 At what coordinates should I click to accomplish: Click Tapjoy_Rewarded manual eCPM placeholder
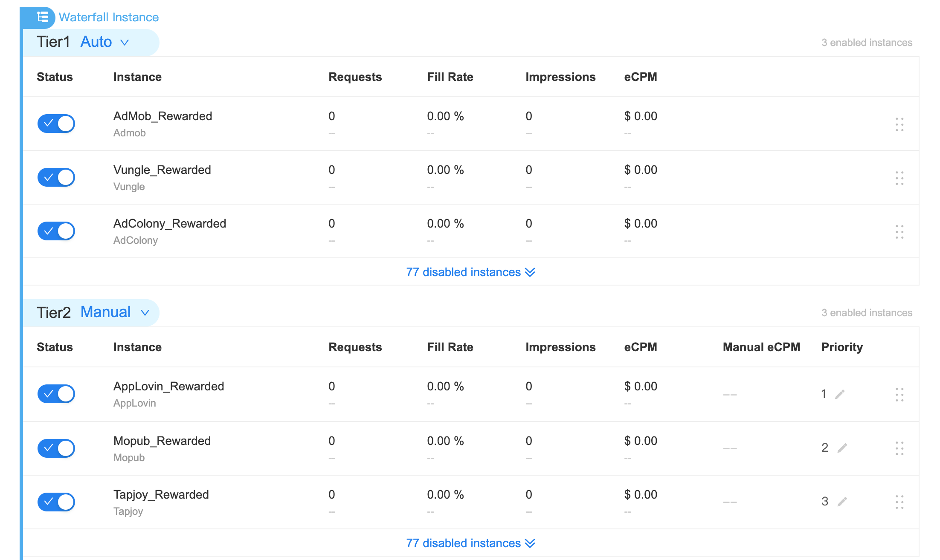point(730,502)
